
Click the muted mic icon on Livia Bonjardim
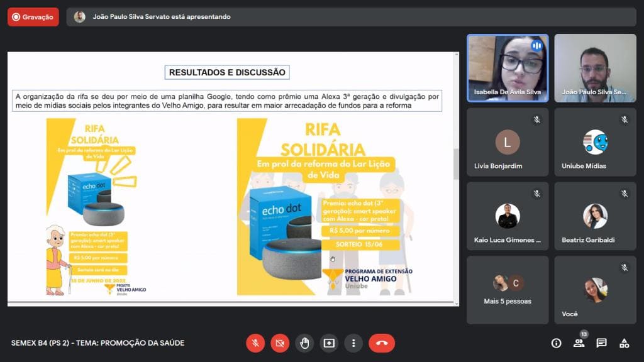[x=537, y=120]
